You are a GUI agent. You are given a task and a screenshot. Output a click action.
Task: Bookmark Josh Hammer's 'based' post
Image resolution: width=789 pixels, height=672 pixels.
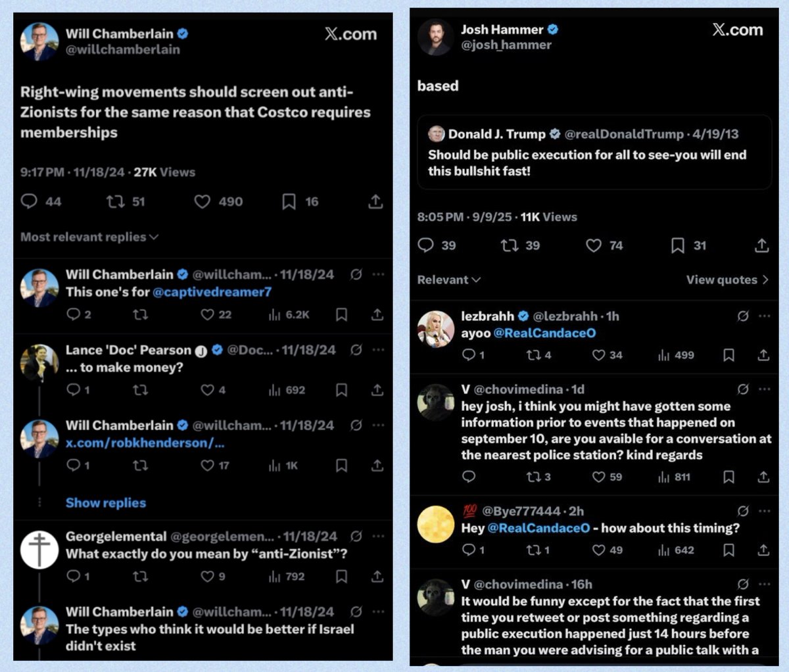[678, 245]
